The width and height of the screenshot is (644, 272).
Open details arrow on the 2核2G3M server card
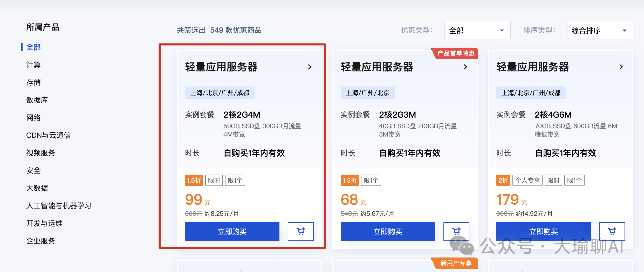point(465,67)
